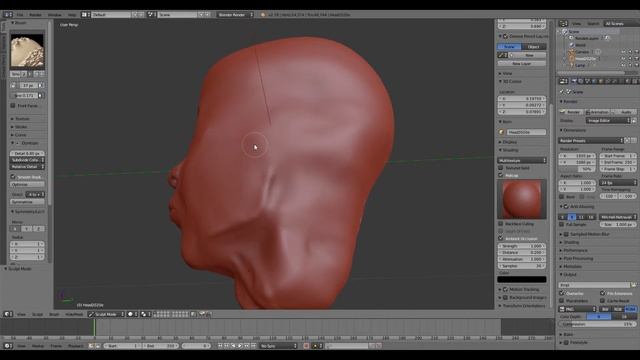Toggle the Matcap checkbox
The image size is (640, 360).
click(500, 175)
